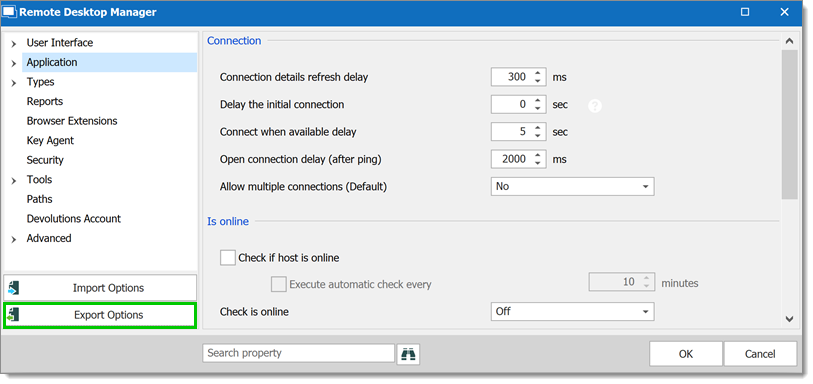Screen dimensions: 813x384
Task: Click the binoculars search icon
Action: [x=409, y=354]
